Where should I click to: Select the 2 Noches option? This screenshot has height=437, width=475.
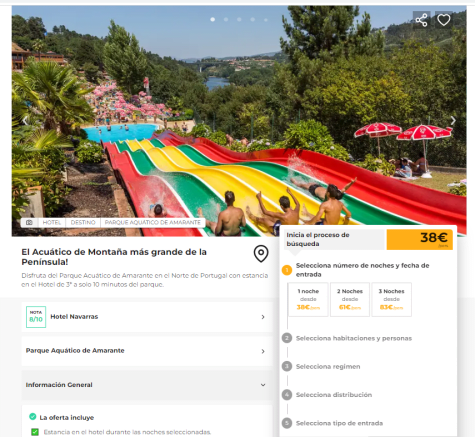pos(350,299)
